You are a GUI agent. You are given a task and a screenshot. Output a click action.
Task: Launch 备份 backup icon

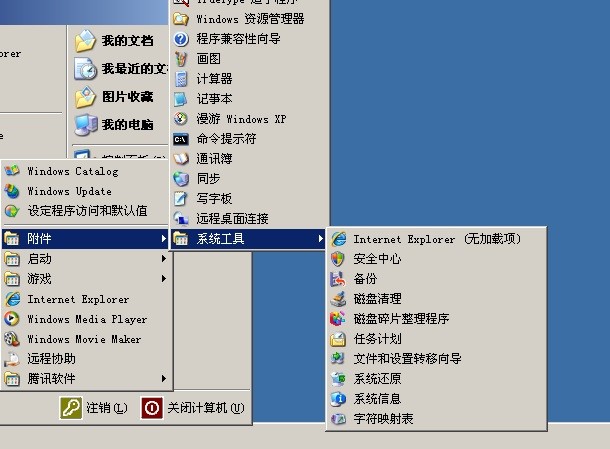(x=338, y=279)
